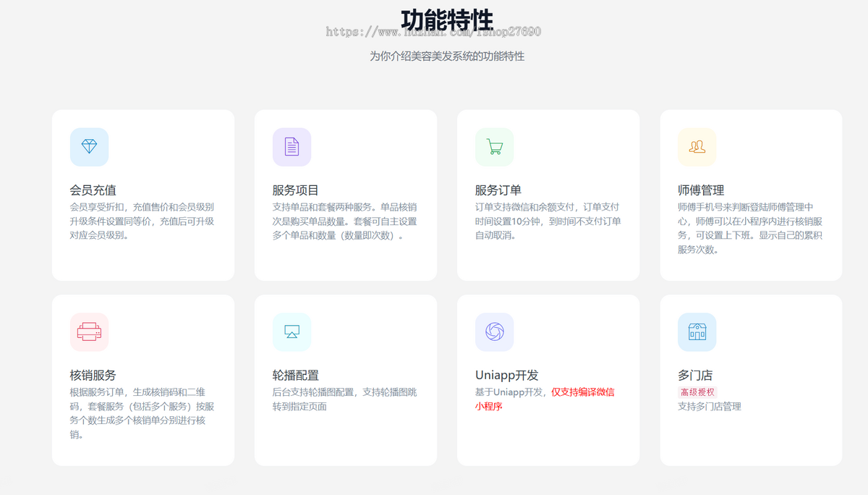Screen dimensions: 868x495
Task: Select the Uniapp开发 card title
Action: click(x=507, y=375)
